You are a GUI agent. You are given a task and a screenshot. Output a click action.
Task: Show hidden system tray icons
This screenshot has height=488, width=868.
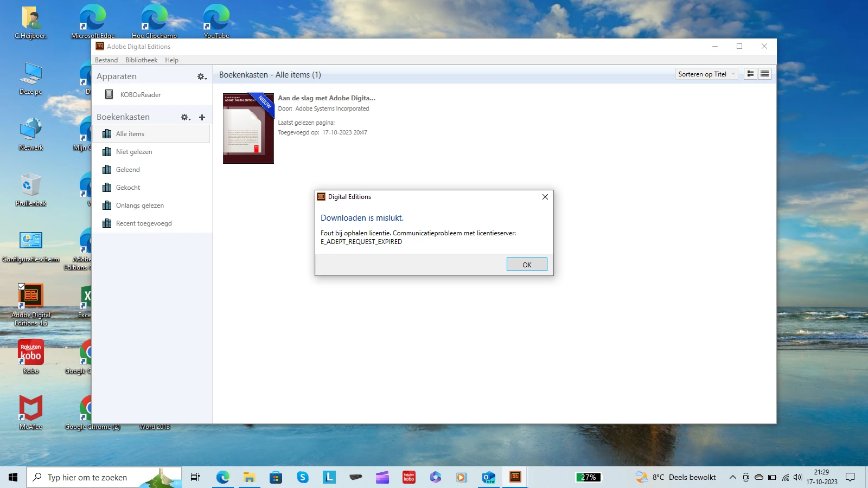[732, 477]
